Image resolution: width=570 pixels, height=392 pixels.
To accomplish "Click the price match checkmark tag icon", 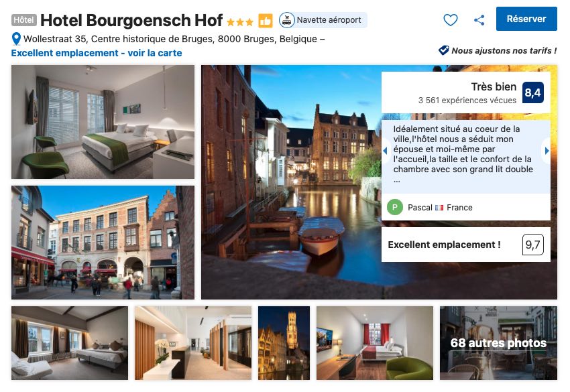I will (x=443, y=50).
